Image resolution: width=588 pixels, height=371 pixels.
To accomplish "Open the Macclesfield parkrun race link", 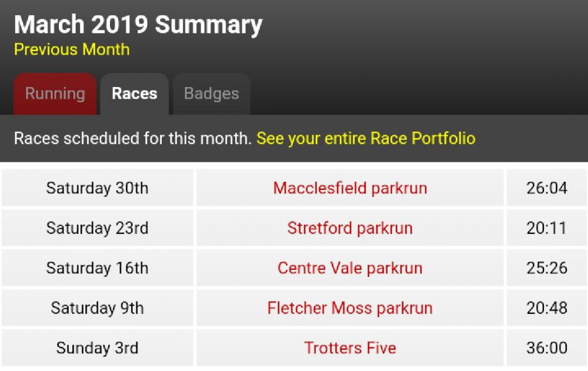I will coord(350,188).
